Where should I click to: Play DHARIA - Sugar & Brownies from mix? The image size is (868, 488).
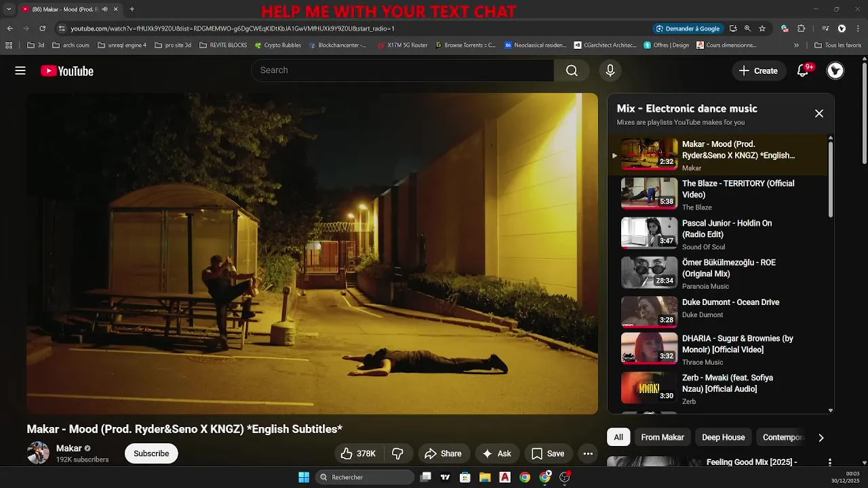click(x=717, y=350)
